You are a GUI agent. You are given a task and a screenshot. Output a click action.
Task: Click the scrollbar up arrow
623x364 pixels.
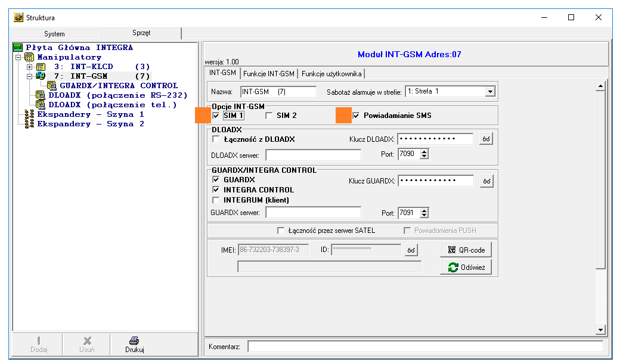click(600, 86)
